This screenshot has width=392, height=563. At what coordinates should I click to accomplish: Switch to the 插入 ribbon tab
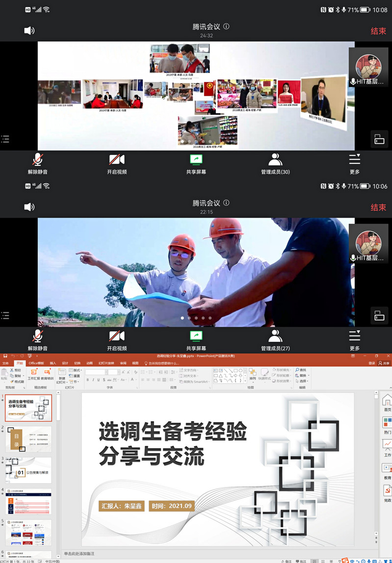pos(53,363)
